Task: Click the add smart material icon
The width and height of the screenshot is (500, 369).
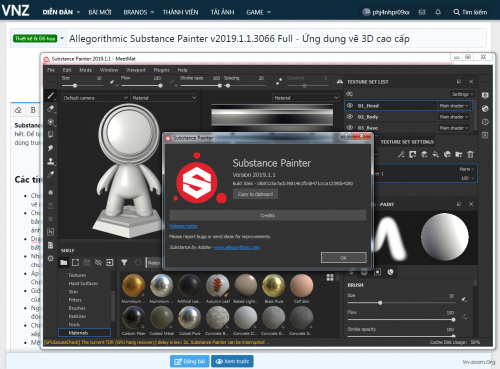Action: [x=447, y=154]
